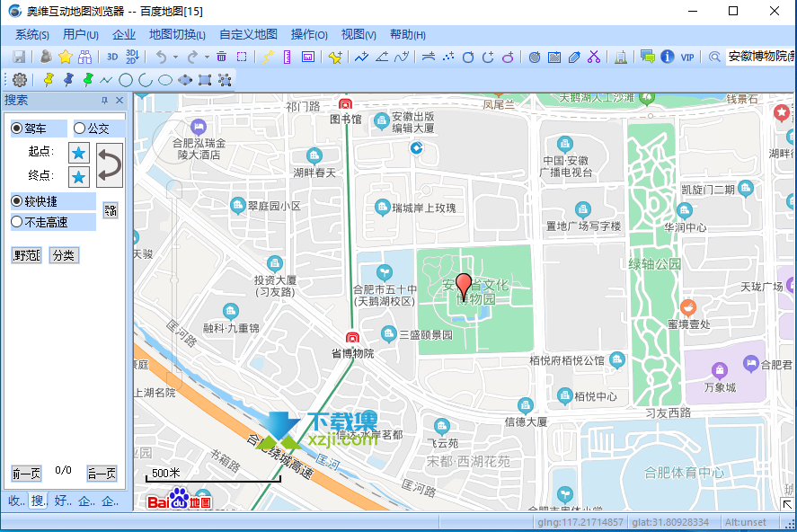The width and height of the screenshot is (797, 532).
Task: Select the purple ruler measure tool
Action: pos(288,57)
